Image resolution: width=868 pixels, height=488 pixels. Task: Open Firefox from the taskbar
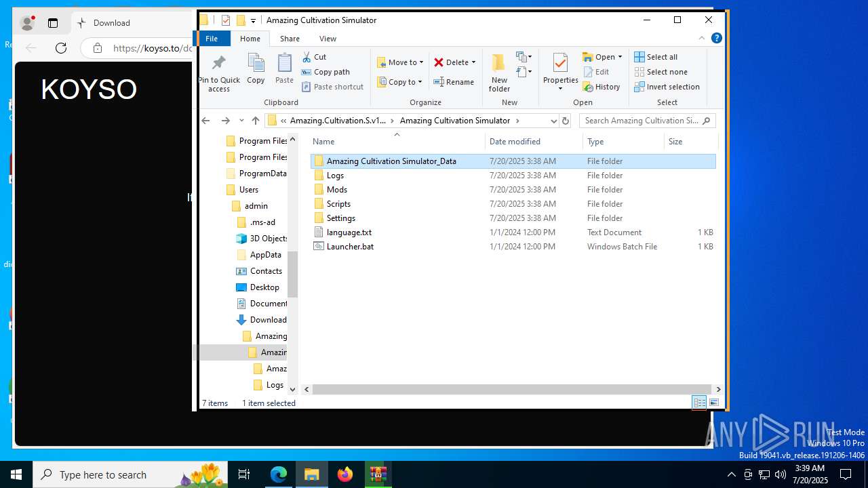(344, 474)
